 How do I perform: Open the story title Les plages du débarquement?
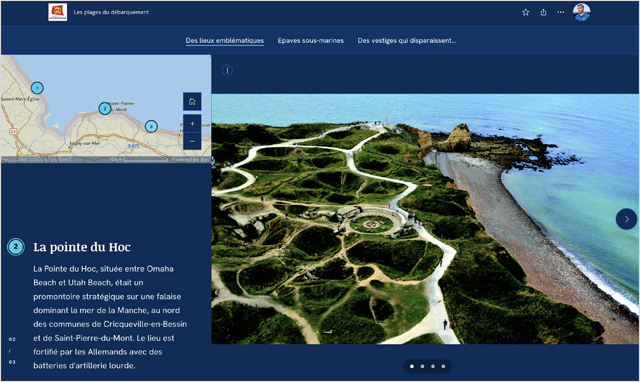pyautogui.click(x=111, y=12)
